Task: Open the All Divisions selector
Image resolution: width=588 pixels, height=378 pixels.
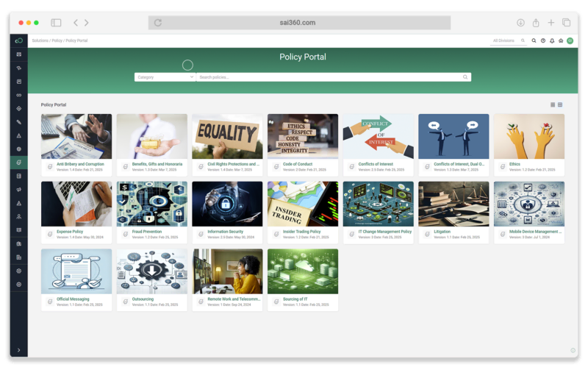Action: [509, 41]
